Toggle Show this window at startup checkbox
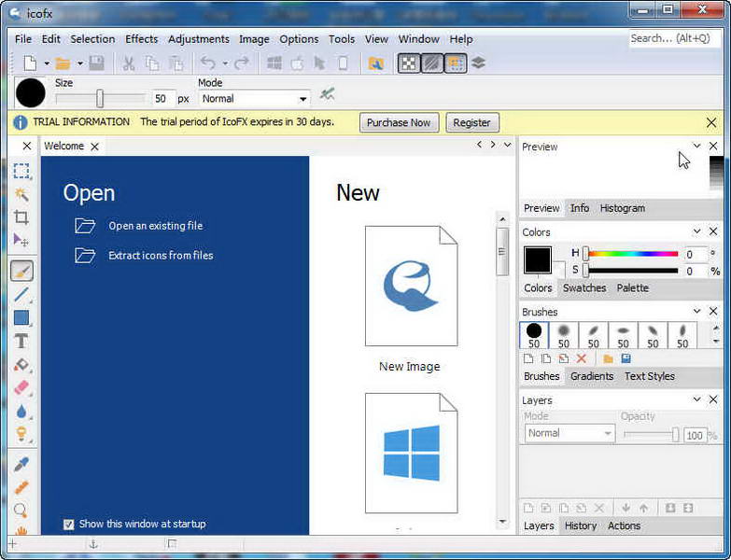The width and height of the screenshot is (731, 560). (68, 525)
